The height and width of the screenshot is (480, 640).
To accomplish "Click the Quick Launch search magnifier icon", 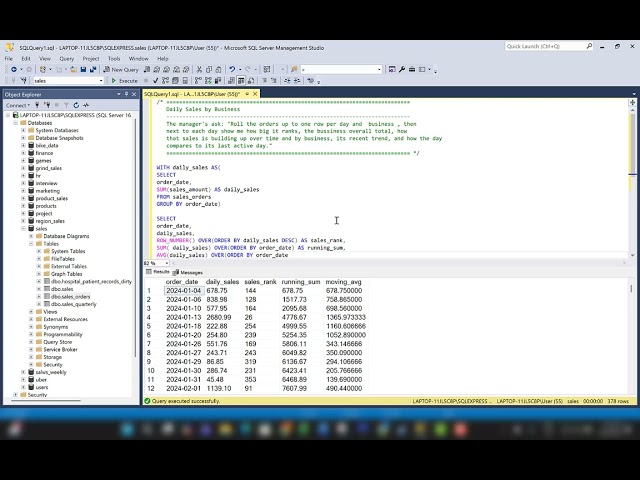I will (x=589, y=46).
